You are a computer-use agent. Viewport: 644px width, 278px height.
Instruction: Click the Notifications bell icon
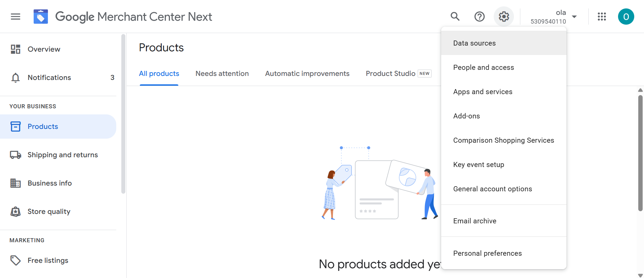point(16,78)
